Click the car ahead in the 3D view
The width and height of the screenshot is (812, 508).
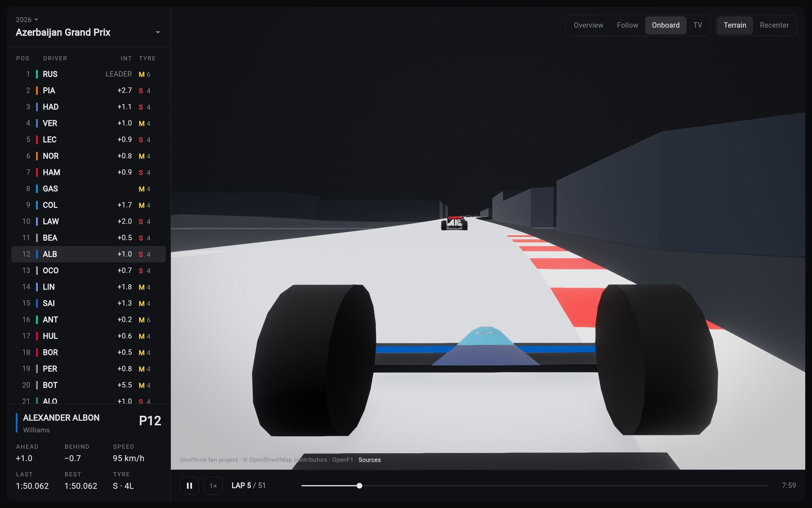tap(454, 223)
